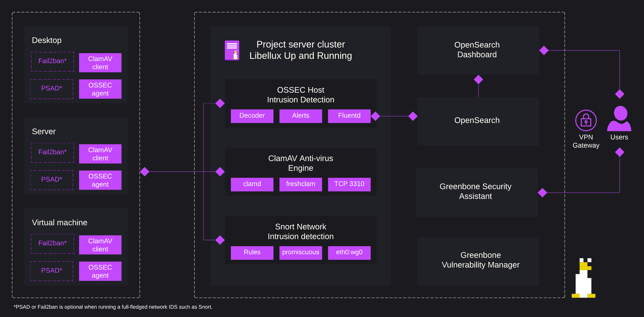Select the Virtual machine ClamAV client box
Viewport: 644px width, 317px height.
[100, 245]
